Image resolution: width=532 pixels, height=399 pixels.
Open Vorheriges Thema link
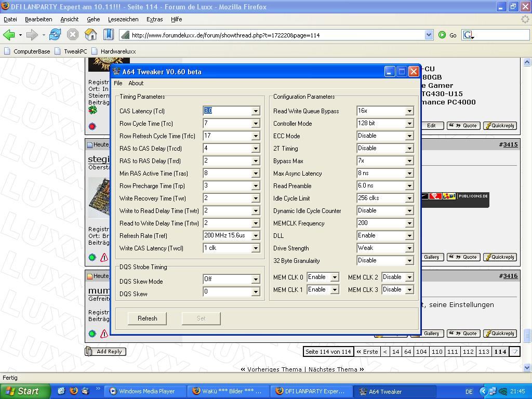[x=271, y=369]
